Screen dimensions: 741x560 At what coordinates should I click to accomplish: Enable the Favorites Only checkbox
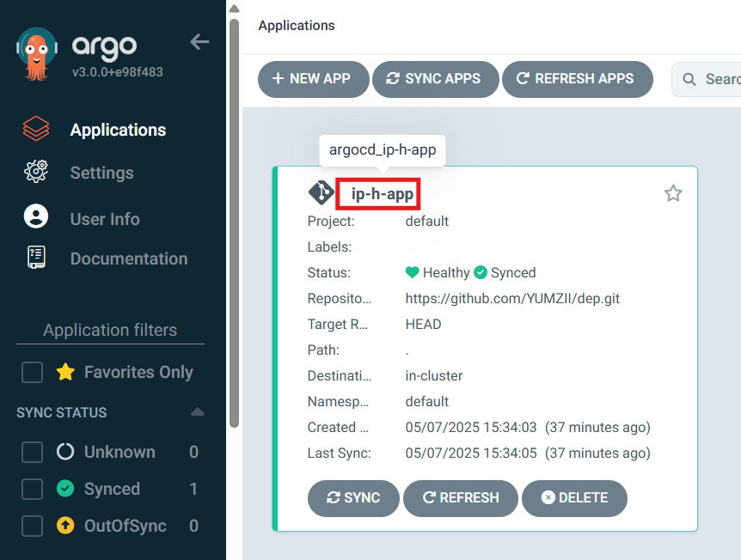32,372
